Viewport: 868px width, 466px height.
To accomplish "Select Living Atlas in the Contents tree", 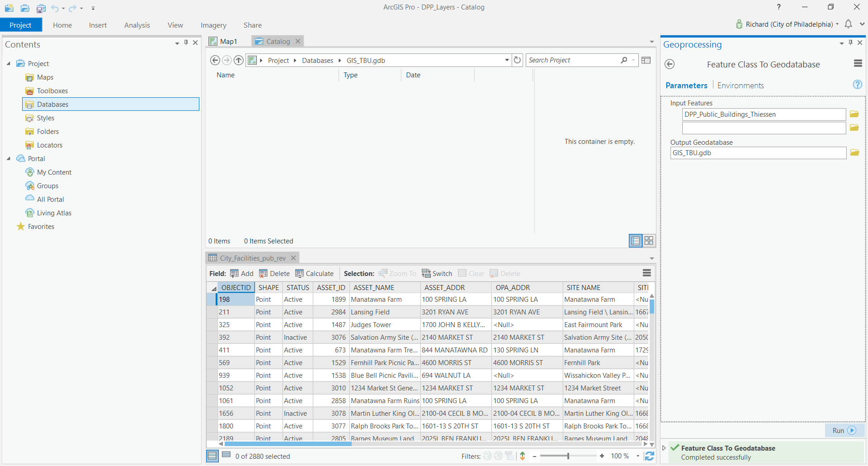I will [54, 213].
